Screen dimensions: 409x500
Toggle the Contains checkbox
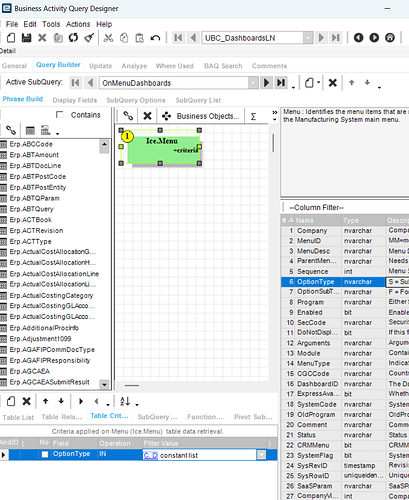click(60, 115)
